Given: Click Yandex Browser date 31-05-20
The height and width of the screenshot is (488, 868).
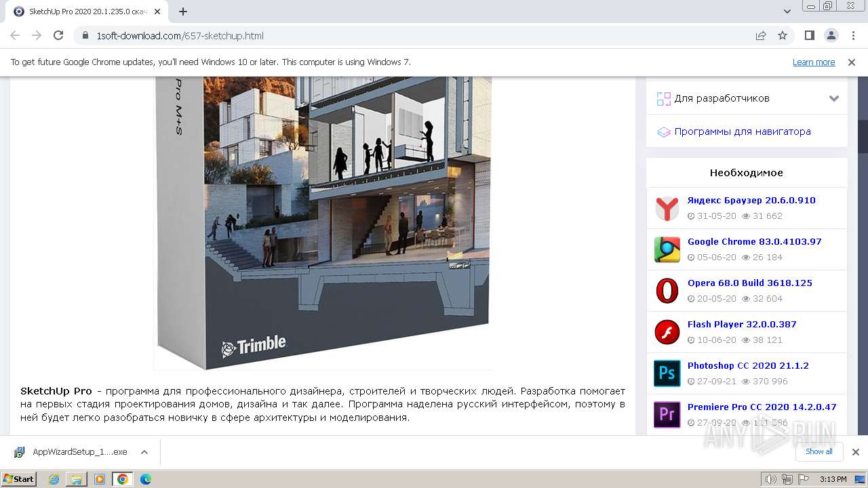Looking at the screenshot, I should click(x=715, y=216).
